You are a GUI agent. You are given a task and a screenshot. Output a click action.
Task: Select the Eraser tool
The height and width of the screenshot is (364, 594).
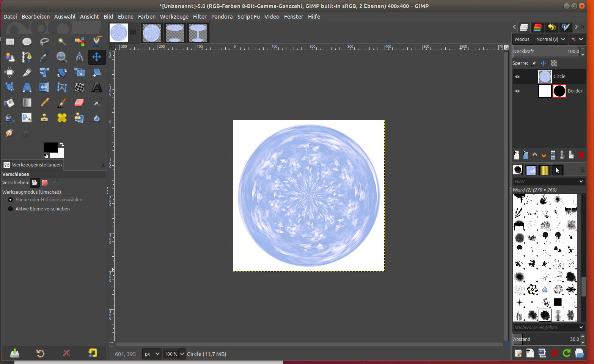coord(79,102)
